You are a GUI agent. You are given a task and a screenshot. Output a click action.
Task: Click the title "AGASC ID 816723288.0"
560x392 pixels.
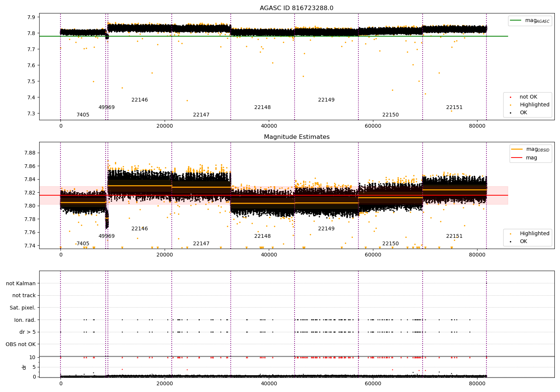(296, 8)
